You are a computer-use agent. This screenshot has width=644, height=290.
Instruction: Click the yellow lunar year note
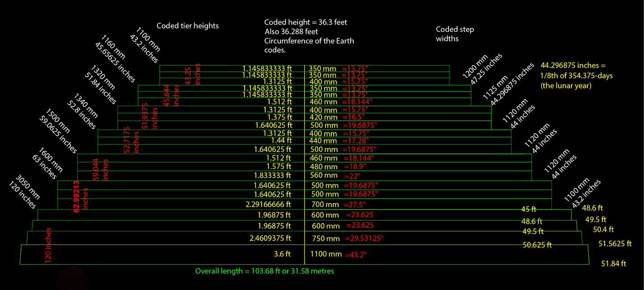576,75
